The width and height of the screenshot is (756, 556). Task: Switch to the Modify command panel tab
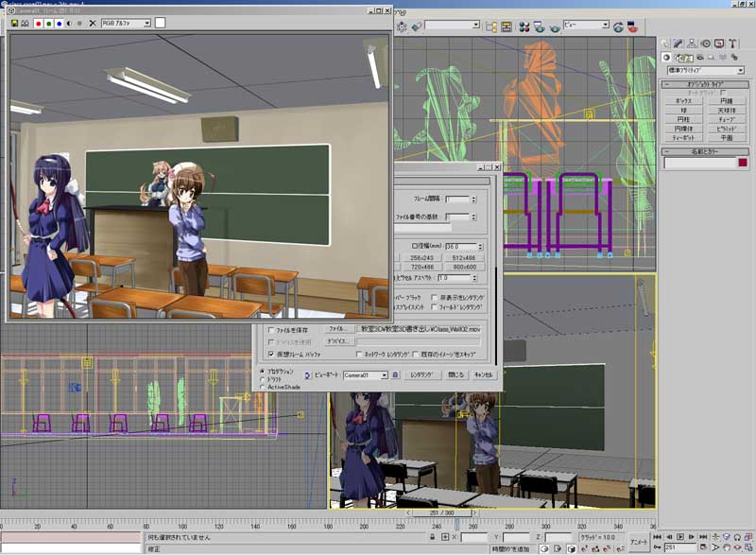[679, 43]
